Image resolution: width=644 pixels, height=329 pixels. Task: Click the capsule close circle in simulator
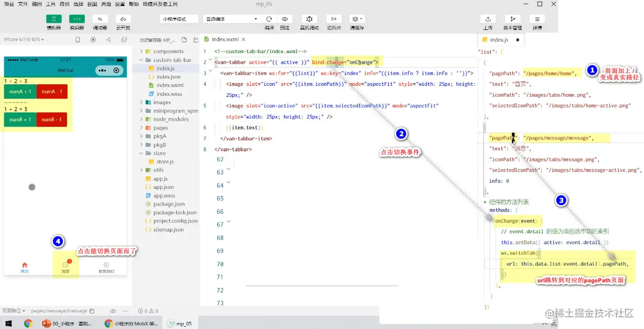(116, 71)
